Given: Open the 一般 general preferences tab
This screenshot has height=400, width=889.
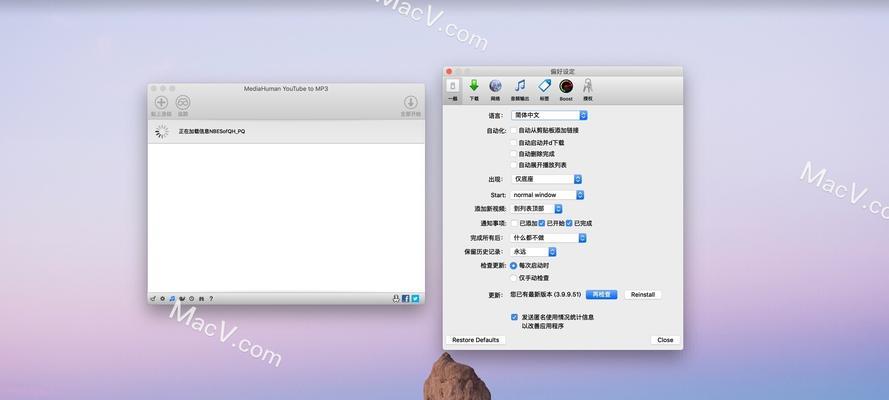Looking at the screenshot, I should [452, 90].
